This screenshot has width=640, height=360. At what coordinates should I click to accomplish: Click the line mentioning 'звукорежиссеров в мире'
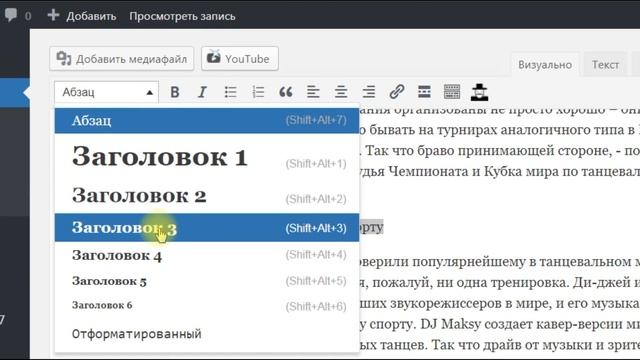[500, 303]
